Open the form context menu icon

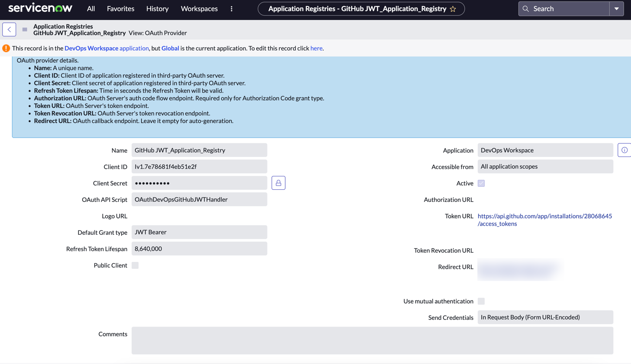25,29
